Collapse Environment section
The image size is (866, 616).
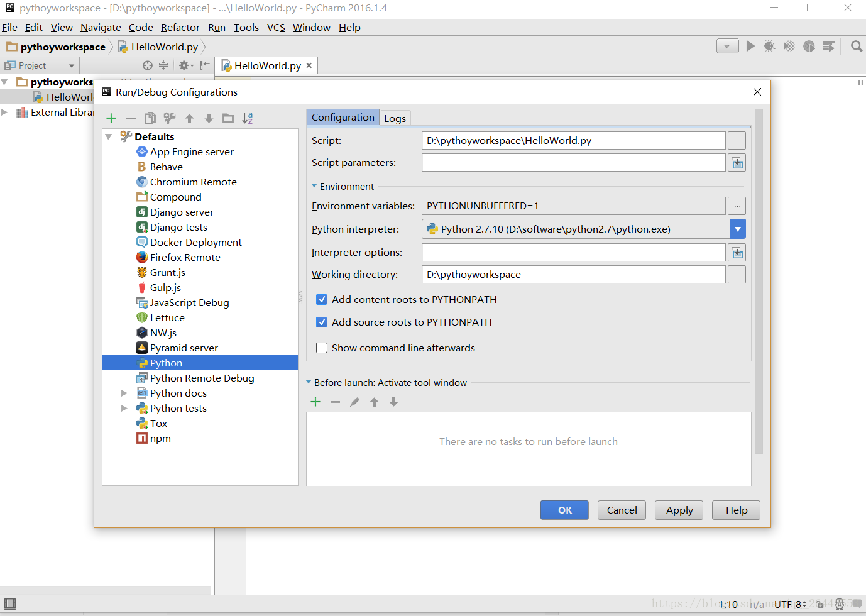pos(314,187)
